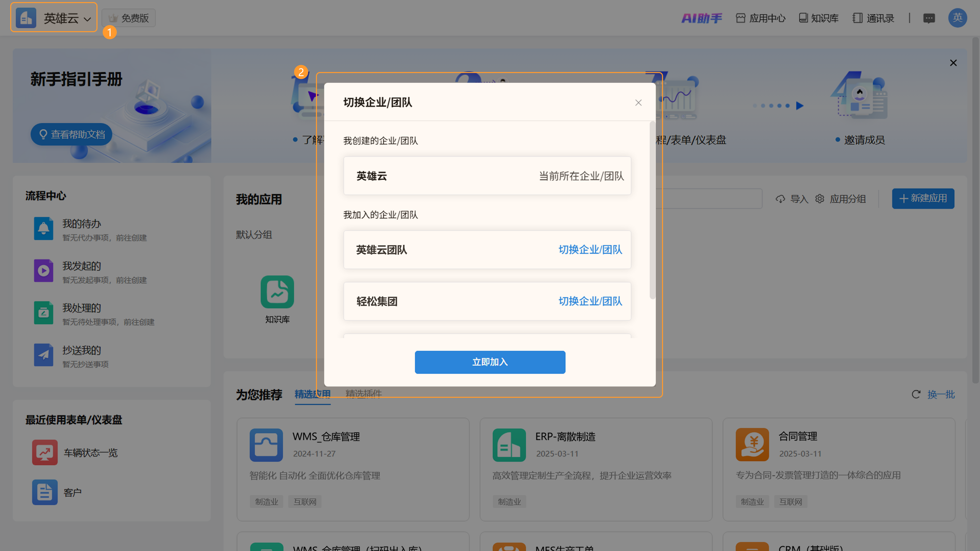Open the ERP-离散制造 app icon
The height and width of the screenshot is (551, 980).
click(x=509, y=445)
